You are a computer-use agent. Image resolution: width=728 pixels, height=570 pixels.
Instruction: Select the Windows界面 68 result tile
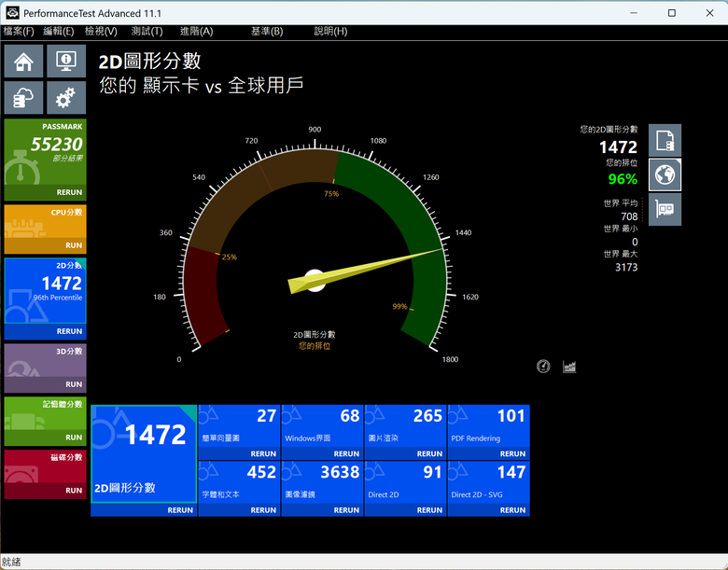coord(322,426)
